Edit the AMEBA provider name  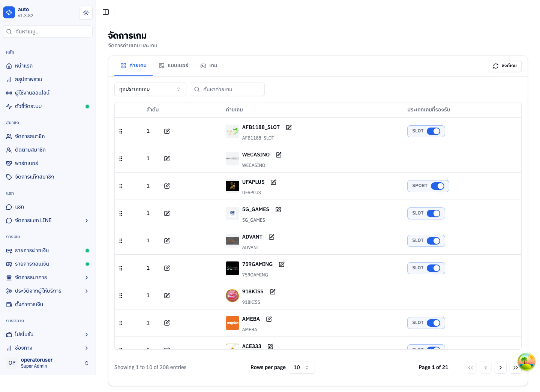coord(269,319)
